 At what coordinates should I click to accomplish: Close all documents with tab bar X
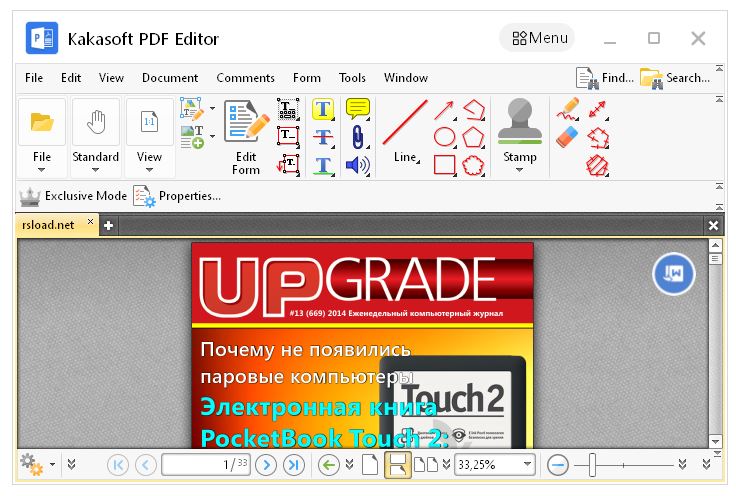pos(713,226)
